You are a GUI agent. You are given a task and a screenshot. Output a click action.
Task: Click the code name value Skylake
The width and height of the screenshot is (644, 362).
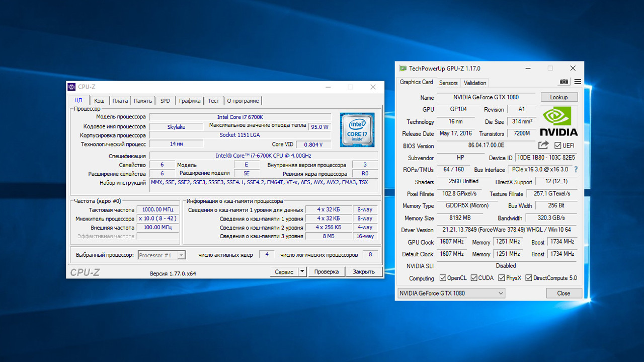(x=176, y=127)
